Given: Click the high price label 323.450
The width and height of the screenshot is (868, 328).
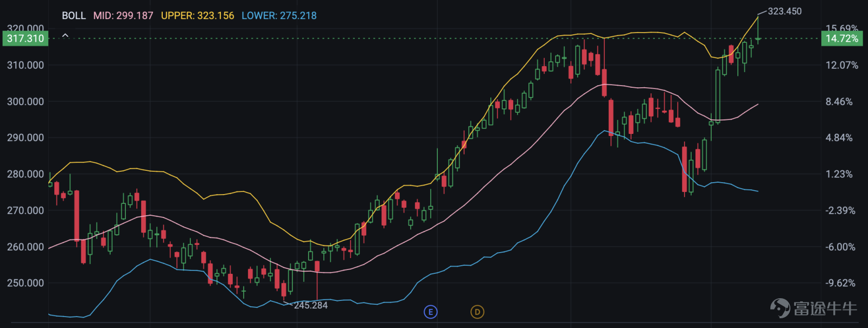Looking at the screenshot, I should [x=784, y=11].
